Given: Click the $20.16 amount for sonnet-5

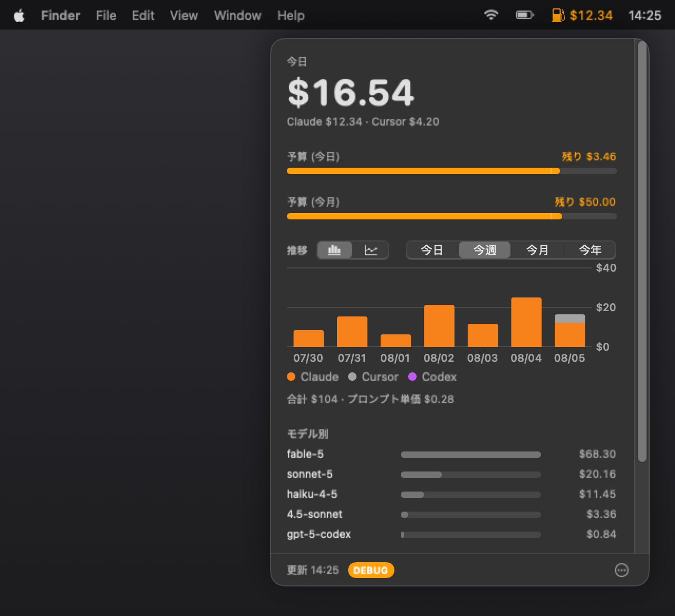Looking at the screenshot, I should point(597,474).
